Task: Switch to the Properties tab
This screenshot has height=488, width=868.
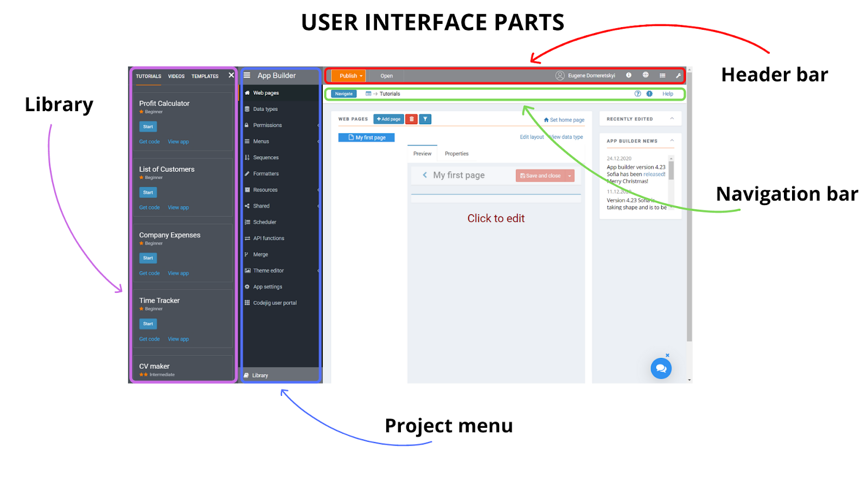Action: click(457, 154)
